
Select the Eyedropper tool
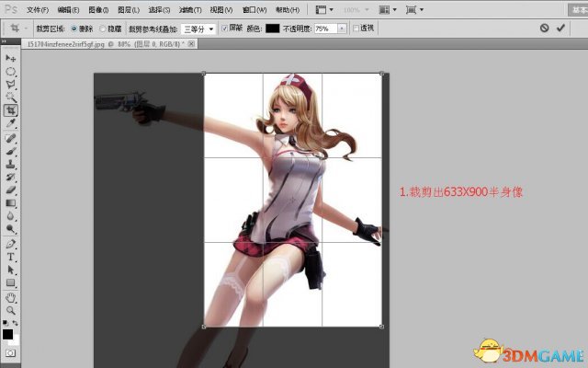[x=10, y=123]
